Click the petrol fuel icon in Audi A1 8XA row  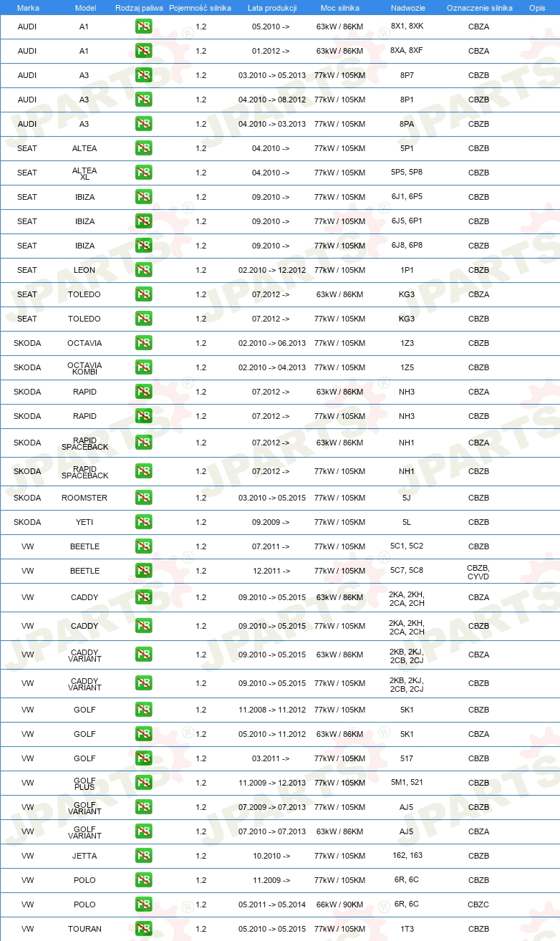[x=143, y=51]
